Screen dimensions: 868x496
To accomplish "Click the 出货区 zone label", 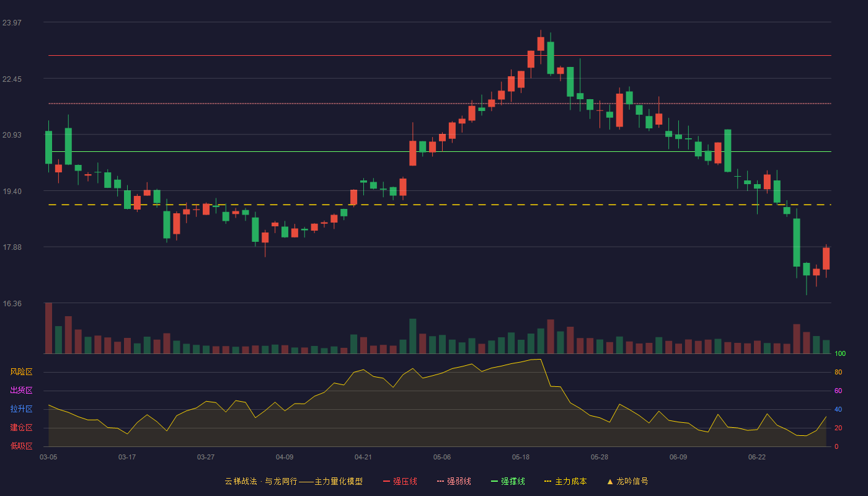I will [x=21, y=391].
